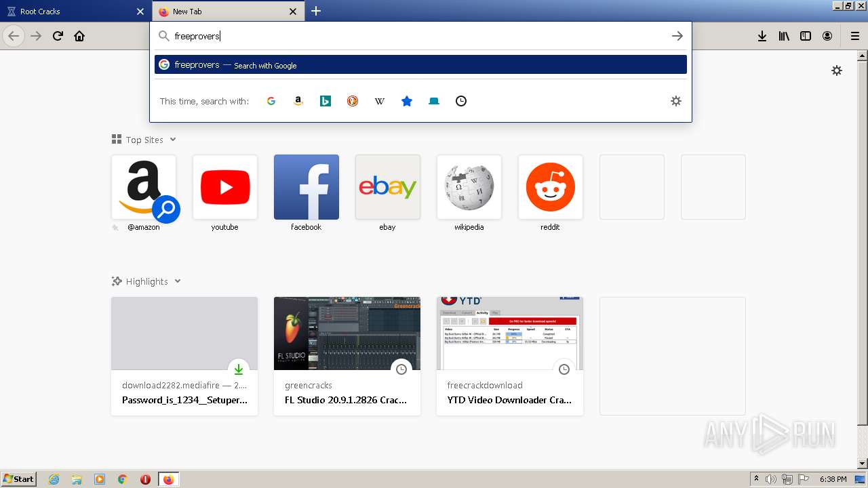This screenshot has height=488, width=868.
Task: Open Windows Media Player from the taskbar
Action: tap(100, 479)
